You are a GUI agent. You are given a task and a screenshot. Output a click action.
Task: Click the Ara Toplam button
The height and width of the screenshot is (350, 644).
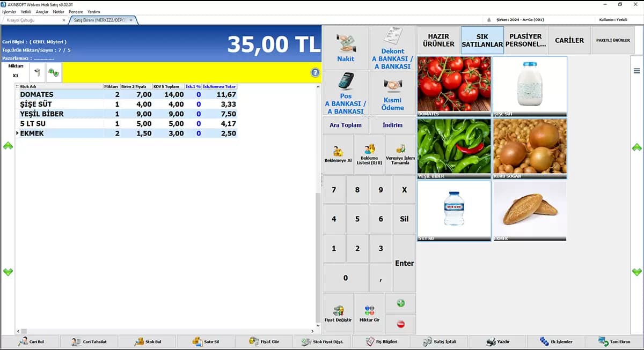point(346,125)
